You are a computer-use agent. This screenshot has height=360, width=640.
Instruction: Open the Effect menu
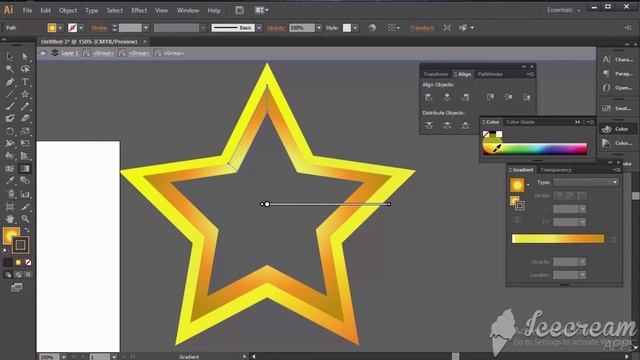point(139,11)
